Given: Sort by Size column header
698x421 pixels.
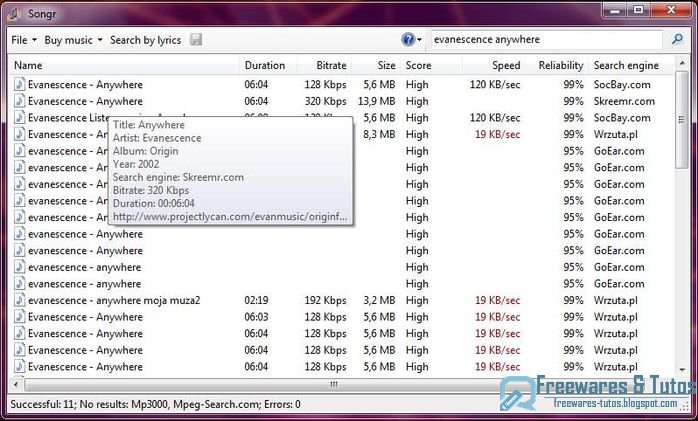Looking at the screenshot, I should 376,65.
